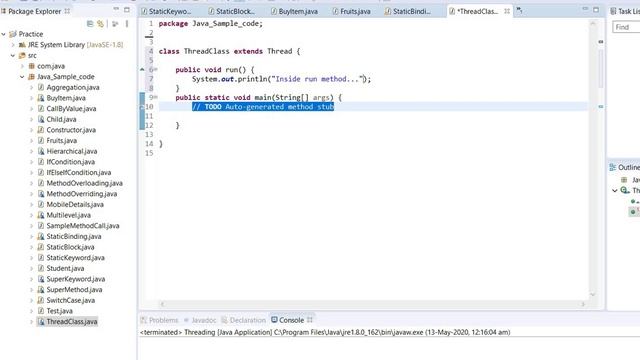Show hidden editor tabs list
The image size is (640, 360).
click(519, 11)
